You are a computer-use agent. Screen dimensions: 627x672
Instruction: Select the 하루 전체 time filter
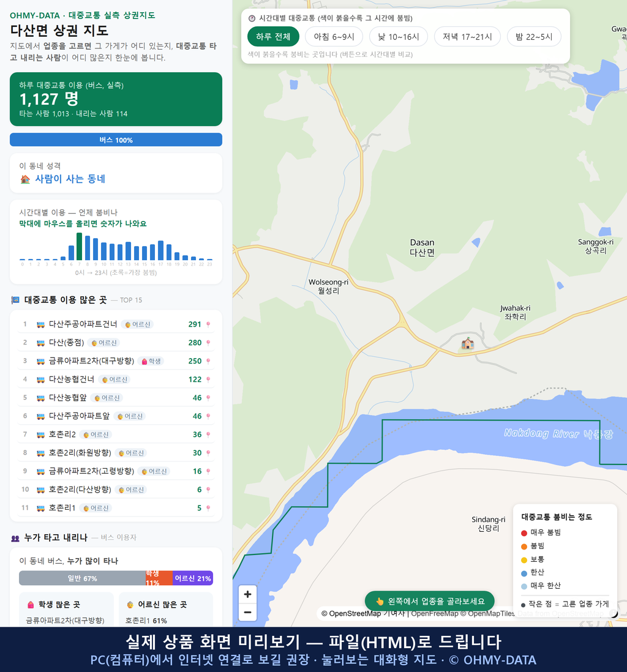(273, 37)
